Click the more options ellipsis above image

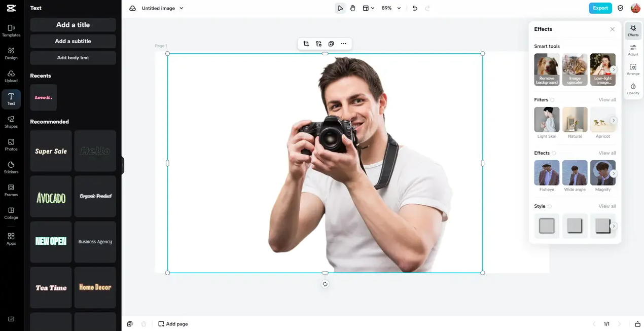pyautogui.click(x=344, y=44)
